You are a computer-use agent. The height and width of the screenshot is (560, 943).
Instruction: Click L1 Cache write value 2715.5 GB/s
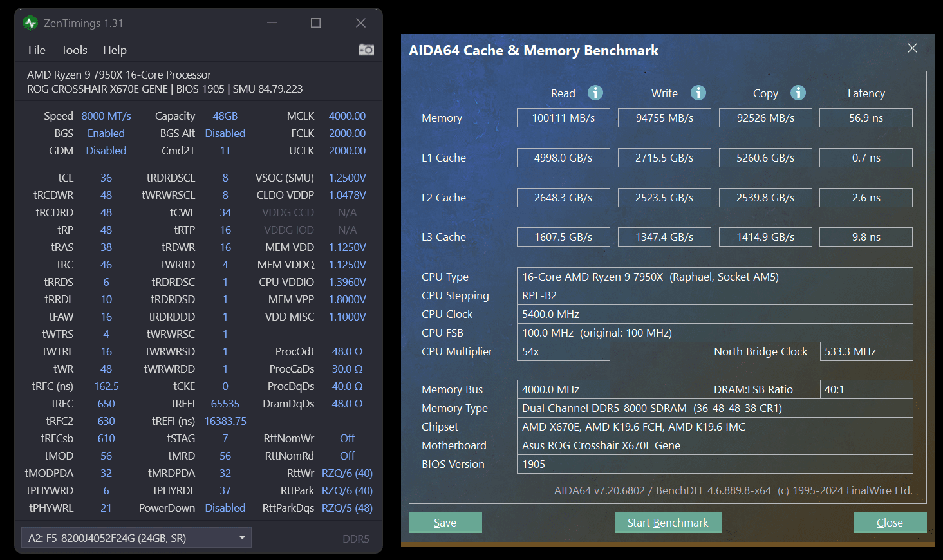point(664,158)
